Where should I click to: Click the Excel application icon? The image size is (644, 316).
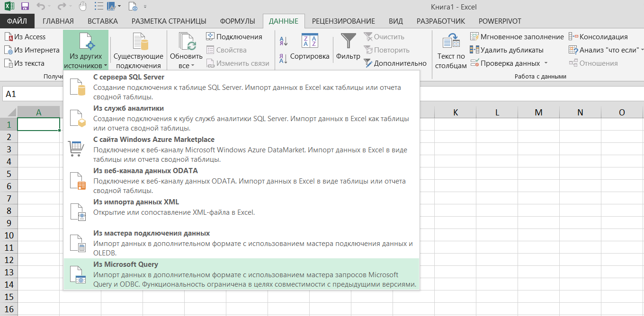tap(9, 7)
